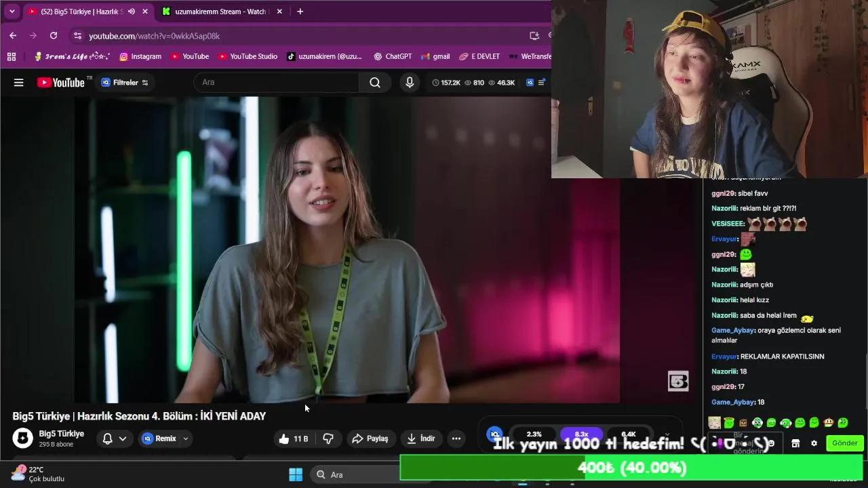The width and height of the screenshot is (868, 488).
Task: View site information icon in address bar
Action: pyautogui.click(x=77, y=36)
